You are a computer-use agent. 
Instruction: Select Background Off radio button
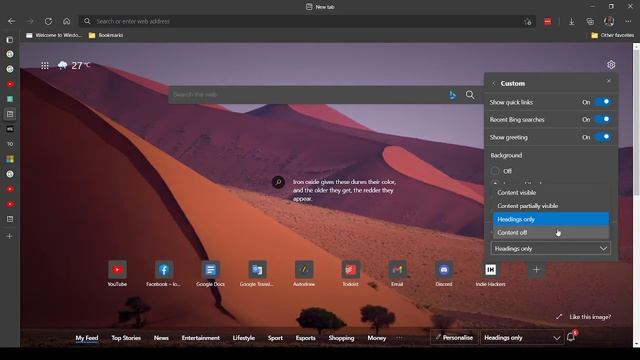(x=495, y=171)
